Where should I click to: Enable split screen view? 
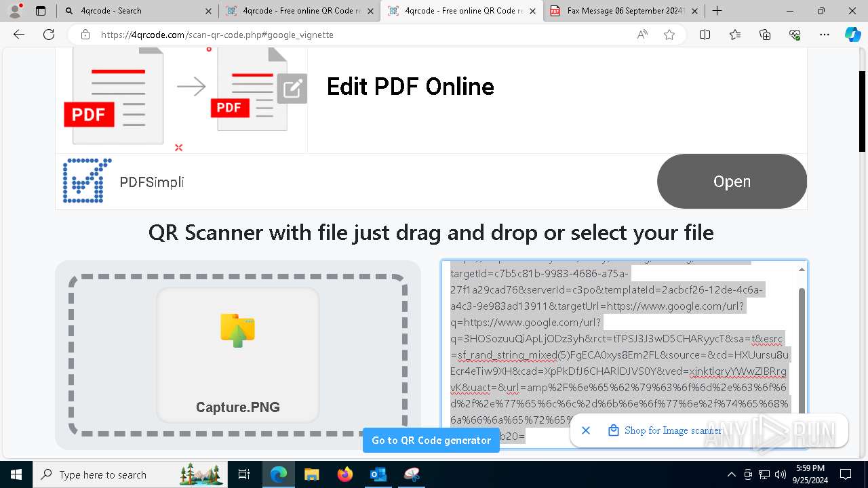pos(705,35)
